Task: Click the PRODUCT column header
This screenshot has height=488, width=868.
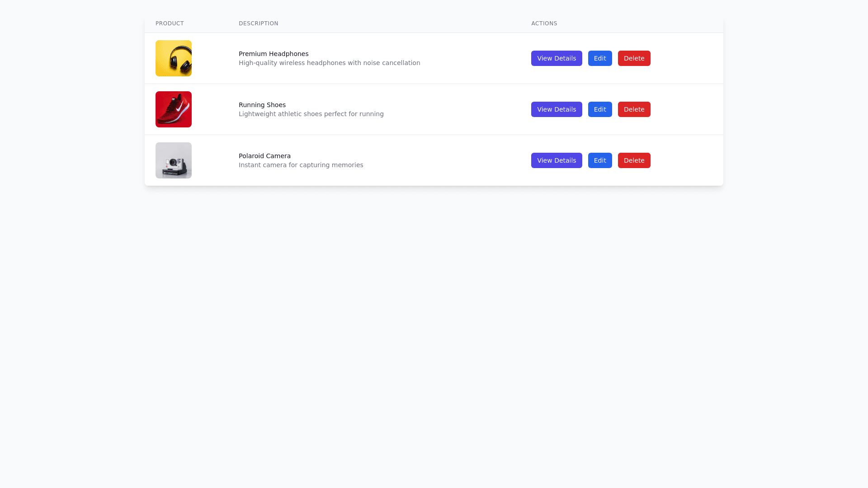Action: point(170,23)
